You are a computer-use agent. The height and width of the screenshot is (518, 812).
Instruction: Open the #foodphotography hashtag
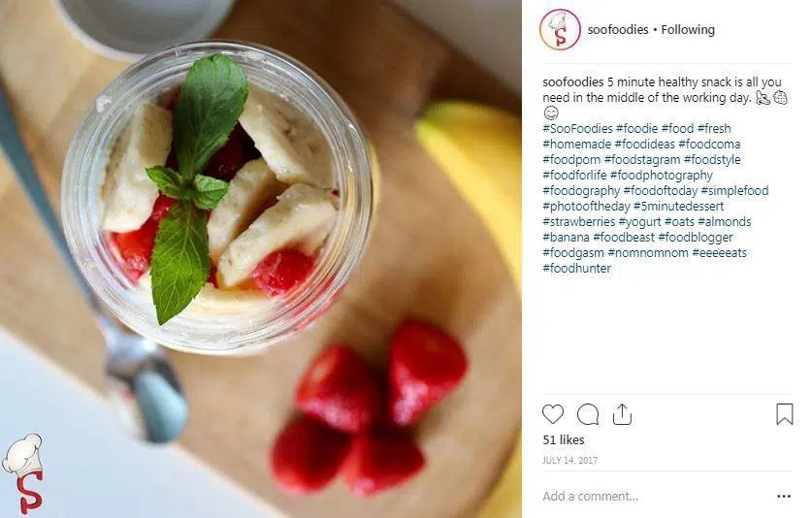click(662, 175)
